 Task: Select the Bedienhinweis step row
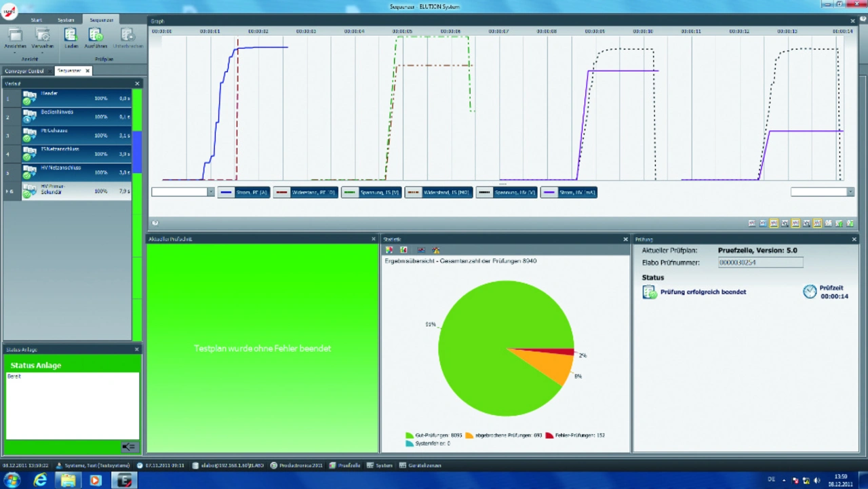(67, 117)
